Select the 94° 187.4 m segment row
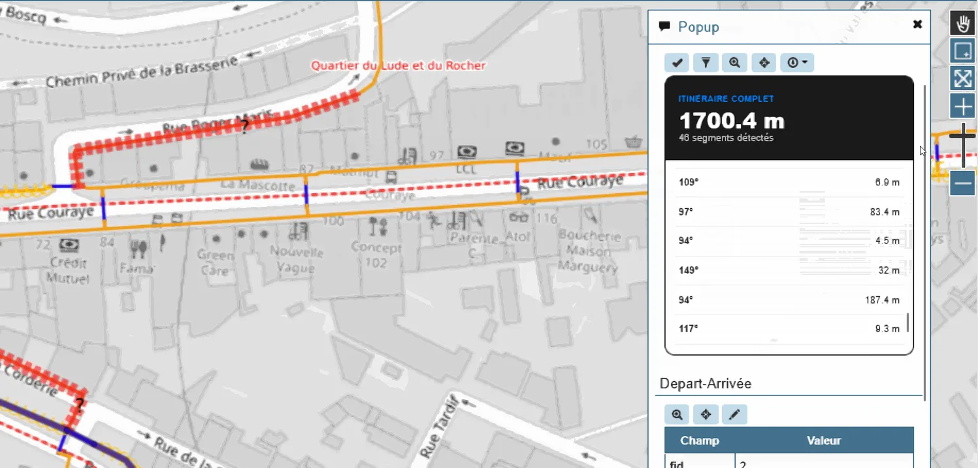The image size is (980, 468). coord(789,300)
